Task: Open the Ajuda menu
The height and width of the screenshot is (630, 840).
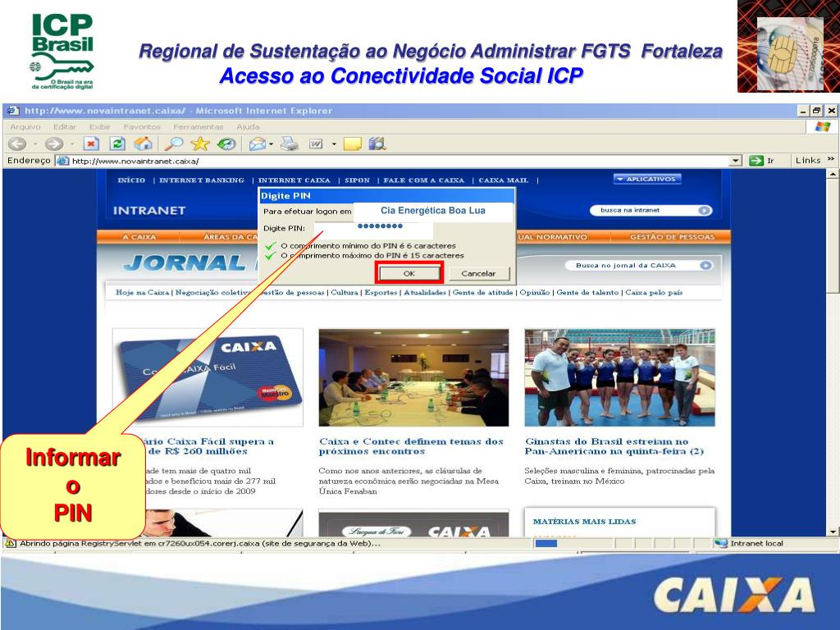Action: point(248,127)
